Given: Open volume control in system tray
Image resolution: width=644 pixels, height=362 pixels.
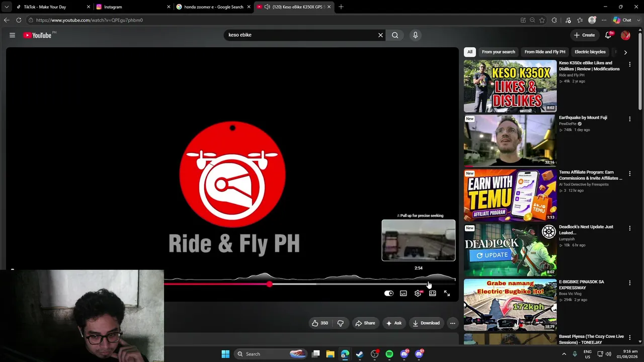Looking at the screenshot, I should click(x=608, y=354).
